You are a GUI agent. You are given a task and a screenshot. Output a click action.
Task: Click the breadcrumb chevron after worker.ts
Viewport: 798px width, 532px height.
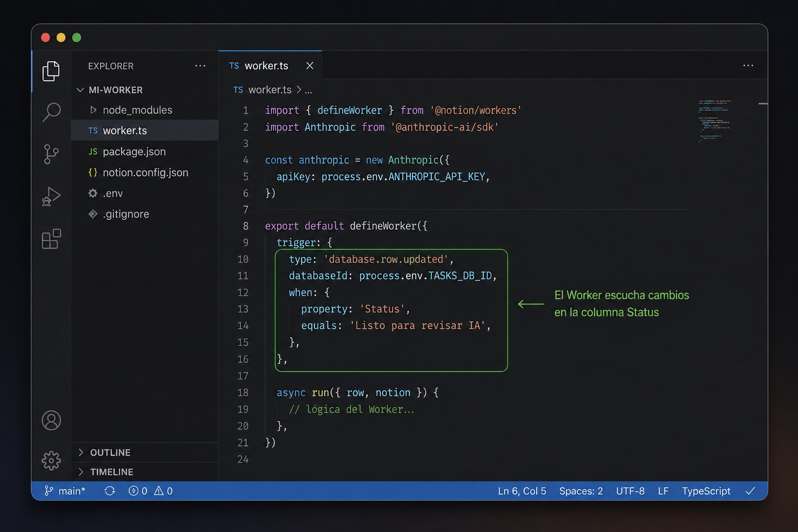click(x=299, y=90)
